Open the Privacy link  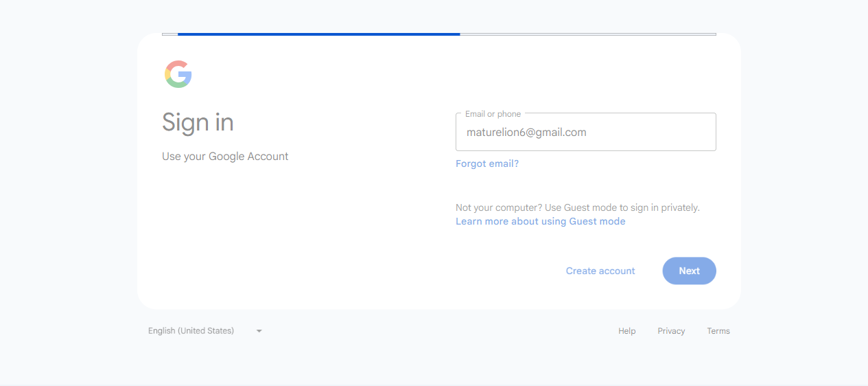coord(671,331)
